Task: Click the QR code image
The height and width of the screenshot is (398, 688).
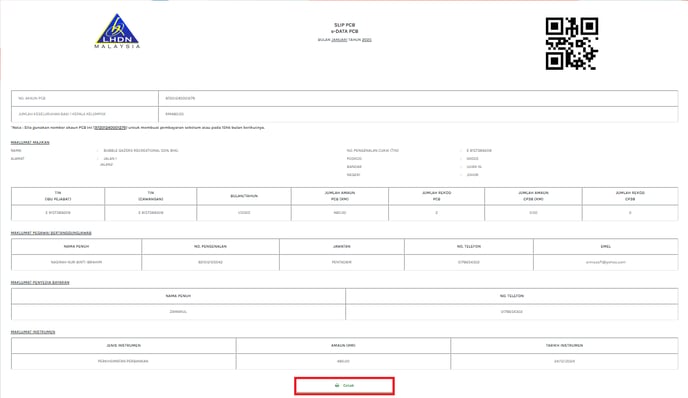Action: pos(572,43)
